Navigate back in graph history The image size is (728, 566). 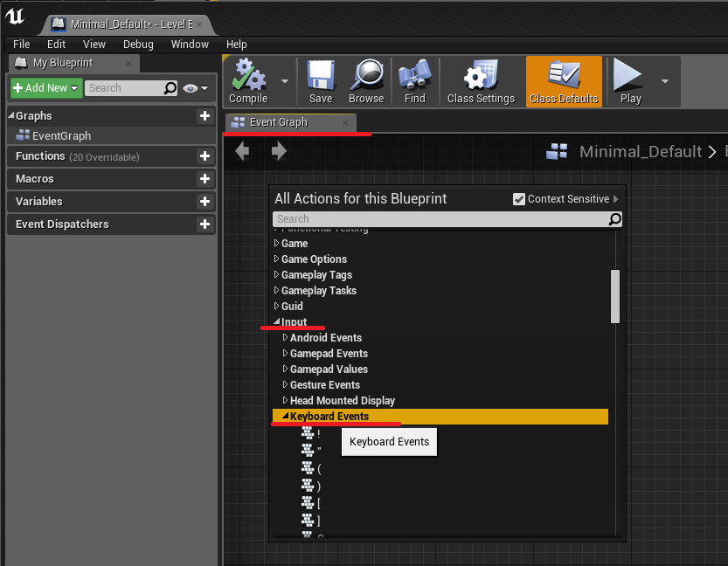pos(242,151)
